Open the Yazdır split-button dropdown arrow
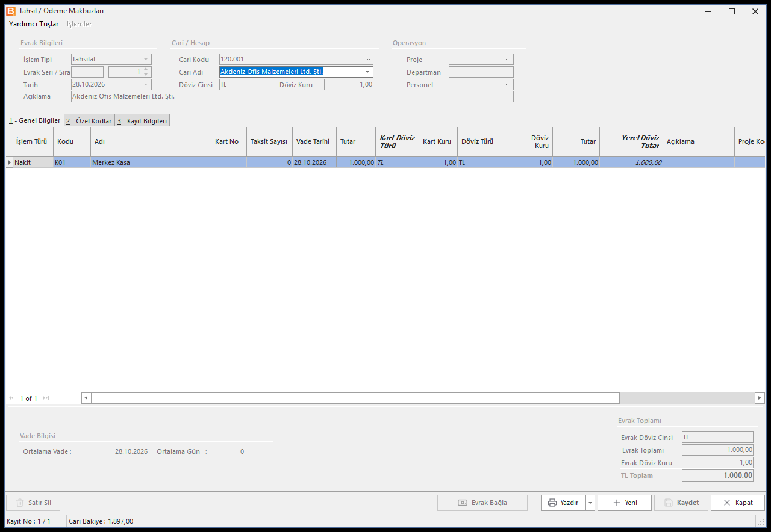 click(x=590, y=503)
